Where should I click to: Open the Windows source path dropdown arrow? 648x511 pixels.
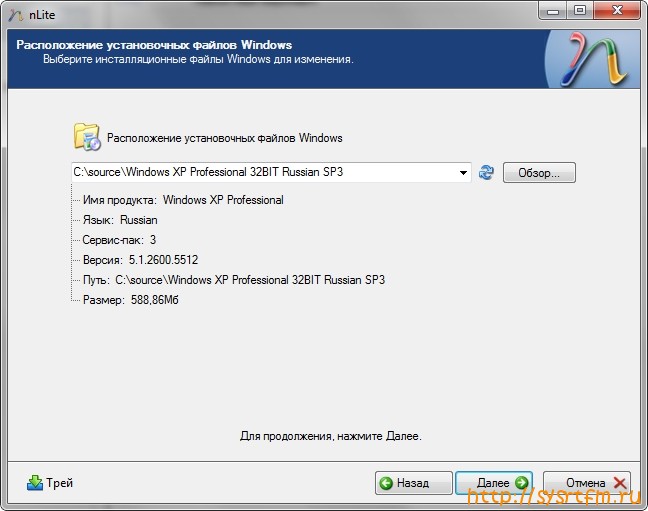(x=463, y=172)
